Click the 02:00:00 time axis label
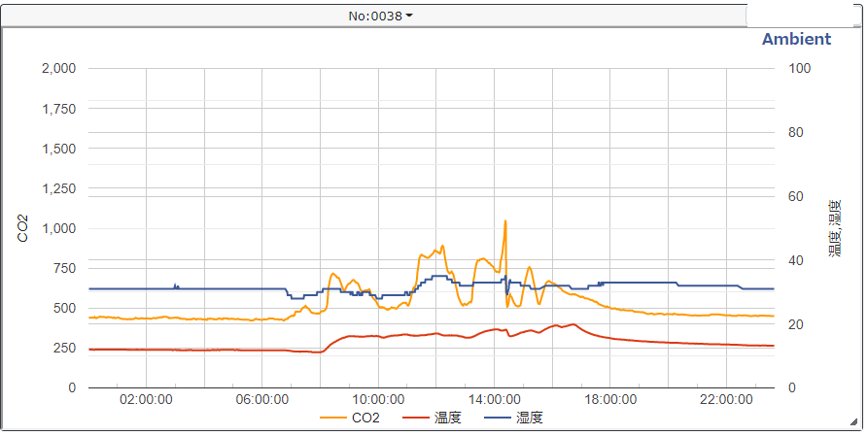This screenshot has width=868, height=436. (146, 398)
